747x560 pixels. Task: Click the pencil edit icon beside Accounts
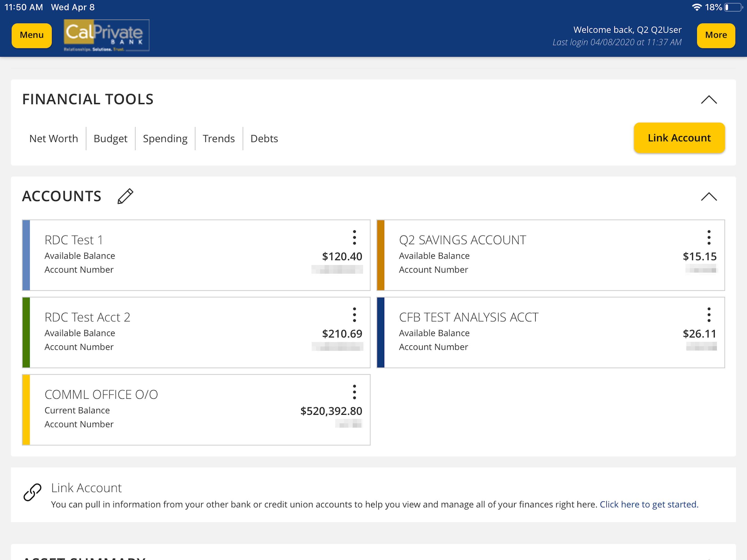(125, 196)
